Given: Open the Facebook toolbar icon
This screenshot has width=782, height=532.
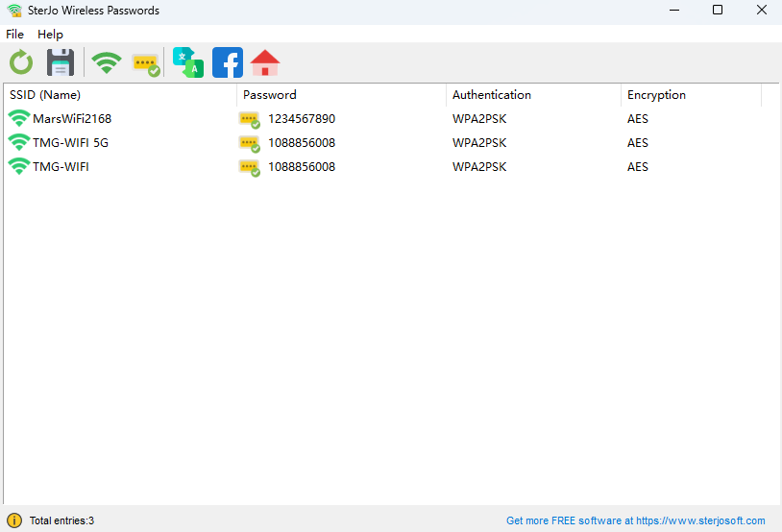Looking at the screenshot, I should click(x=228, y=62).
